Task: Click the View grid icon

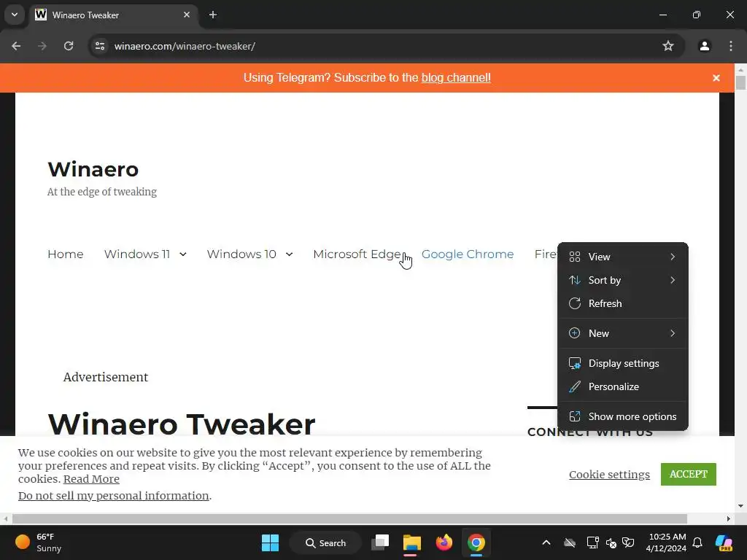Action: click(575, 257)
